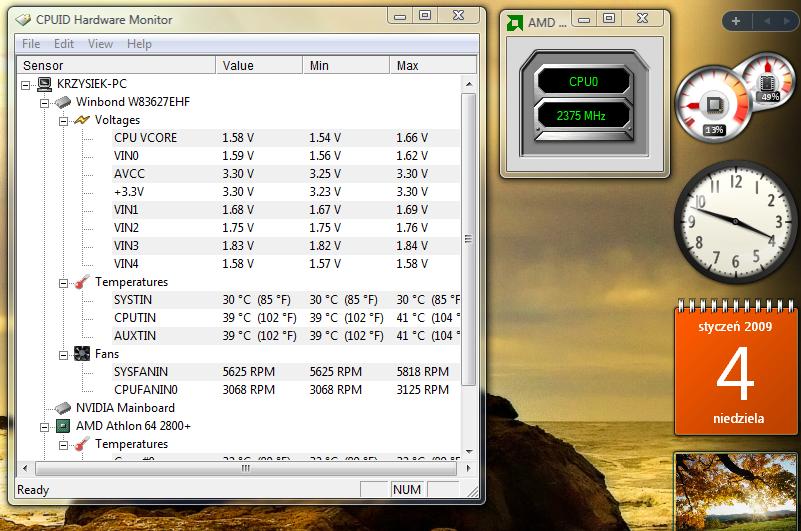Collapse the Winbond W83627EHF node
Image resolution: width=801 pixels, height=531 pixels.
pyautogui.click(x=44, y=103)
